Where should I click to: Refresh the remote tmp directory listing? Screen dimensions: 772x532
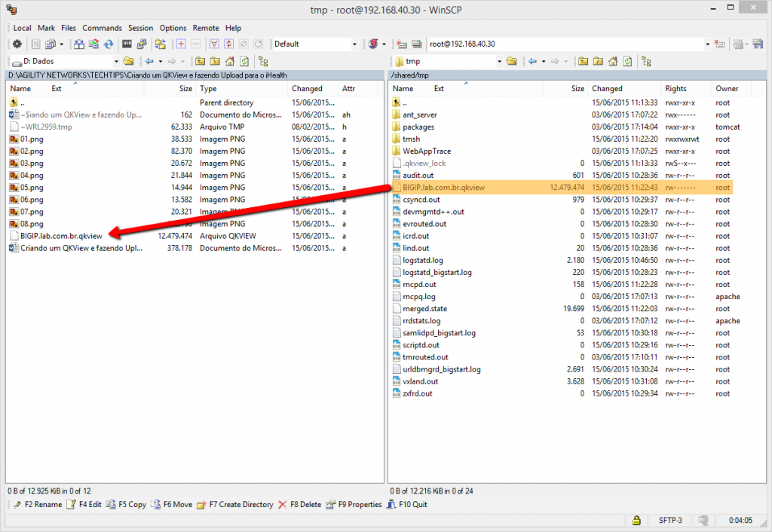click(627, 61)
